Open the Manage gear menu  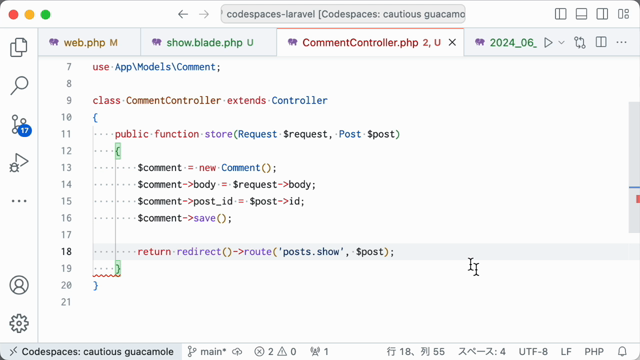pos(19,323)
